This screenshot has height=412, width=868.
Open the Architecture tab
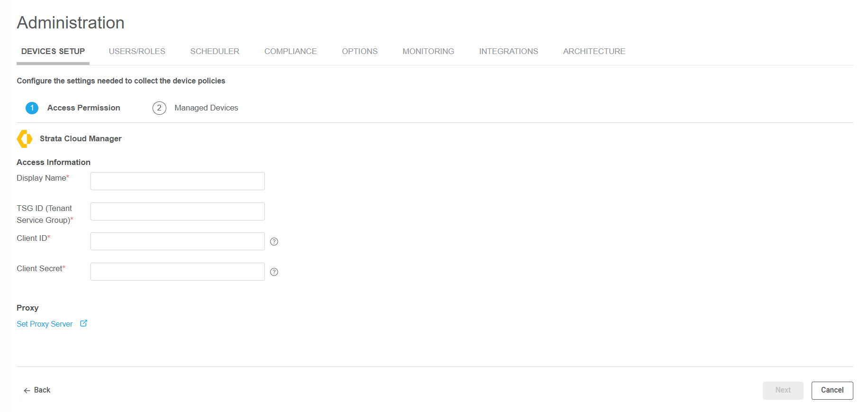(x=594, y=51)
